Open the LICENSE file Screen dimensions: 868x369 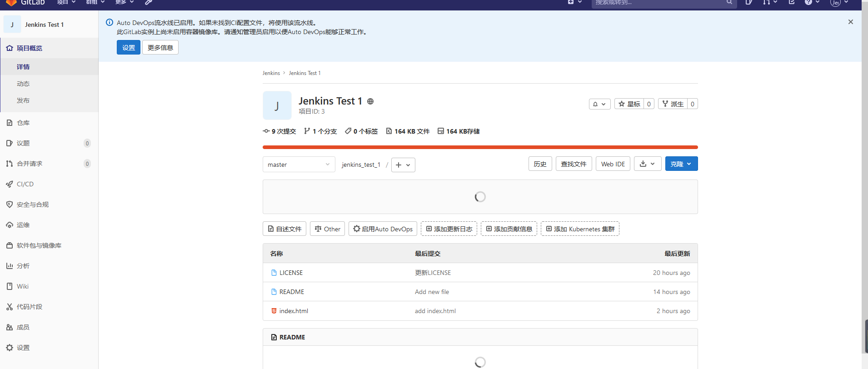pos(291,273)
